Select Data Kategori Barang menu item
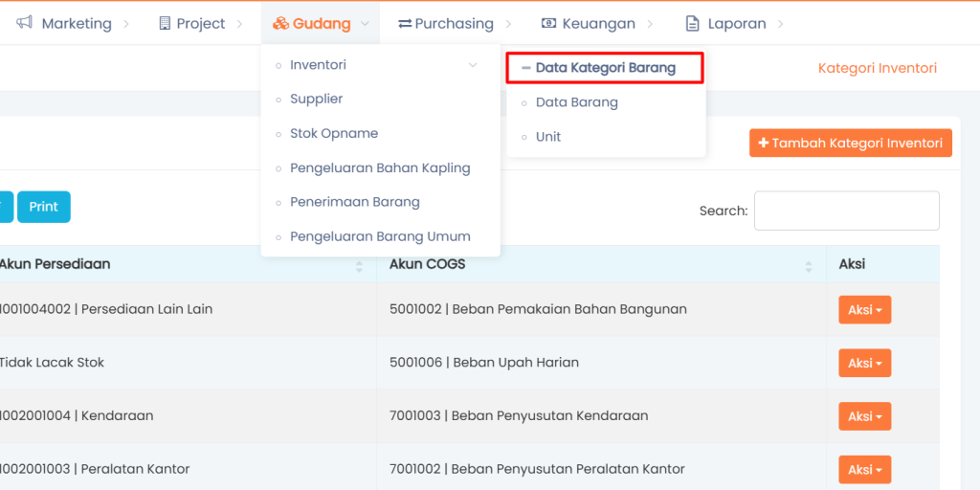Image resolution: width=980 pixels, height=490 pixels. coord(605,68)
